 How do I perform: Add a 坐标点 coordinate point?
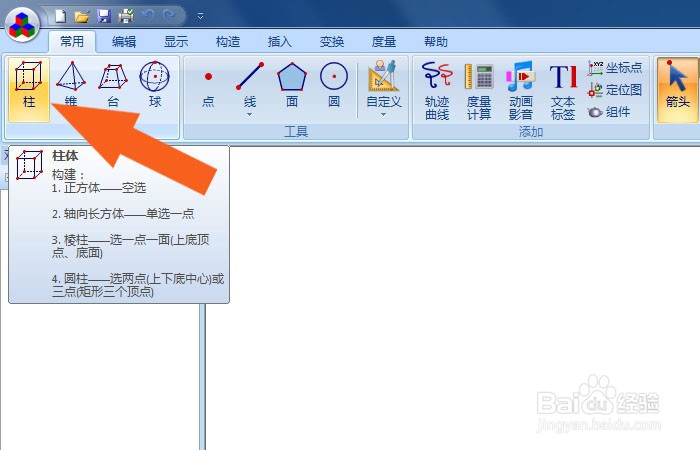pos(615,68)
